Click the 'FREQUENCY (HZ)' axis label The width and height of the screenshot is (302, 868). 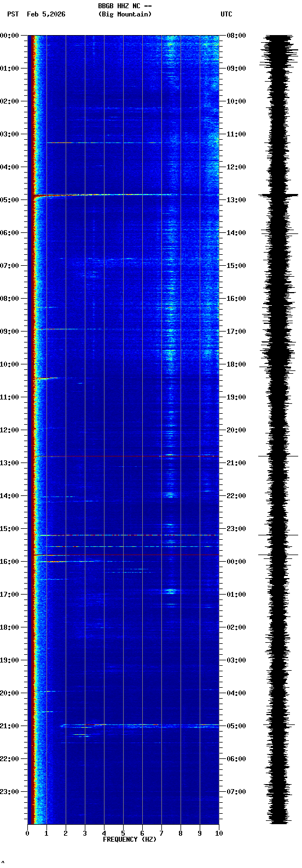[130, 840]
